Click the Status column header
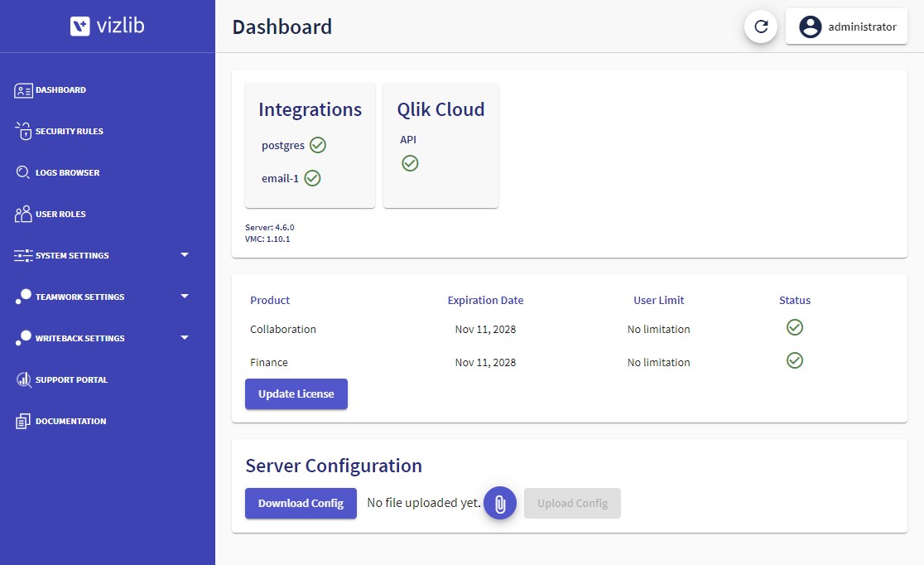 coord(794,300)
